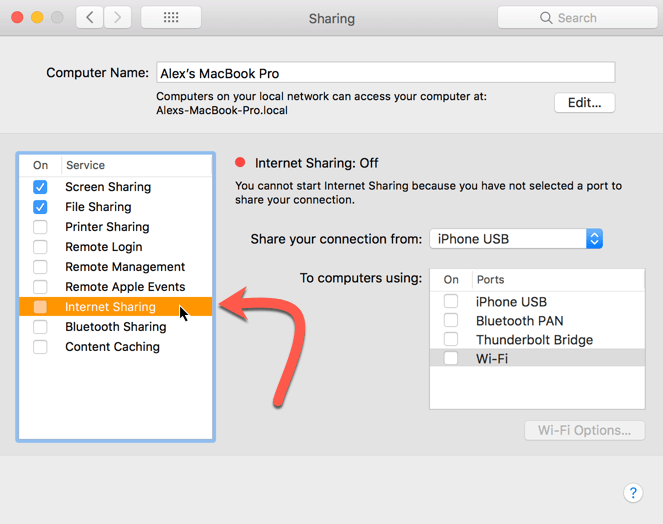The height and width of the screenshot is (524, 663).
Task: Select Printer Sharing service row
Action: [x=115, y=227]
